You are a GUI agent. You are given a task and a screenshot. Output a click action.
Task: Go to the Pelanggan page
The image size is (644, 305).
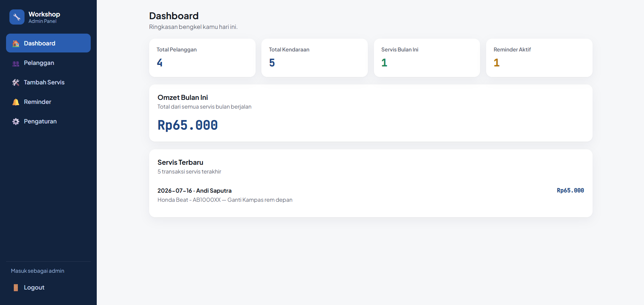coord(48,63)
